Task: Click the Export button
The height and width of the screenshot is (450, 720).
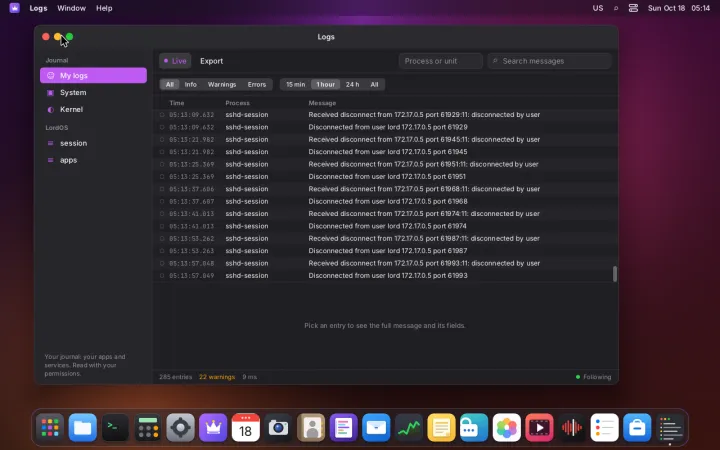Action: click(211, 61)
